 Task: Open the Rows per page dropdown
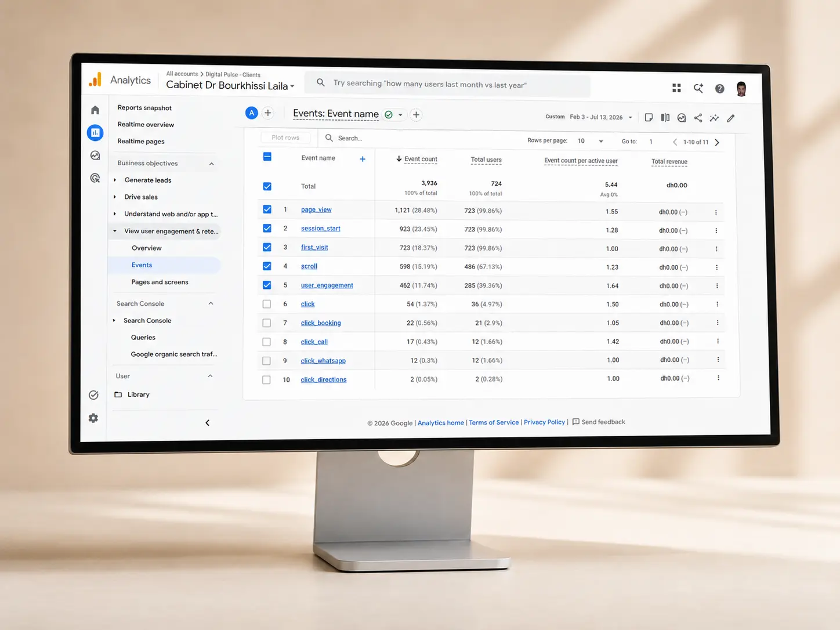[x=591, y=141]
